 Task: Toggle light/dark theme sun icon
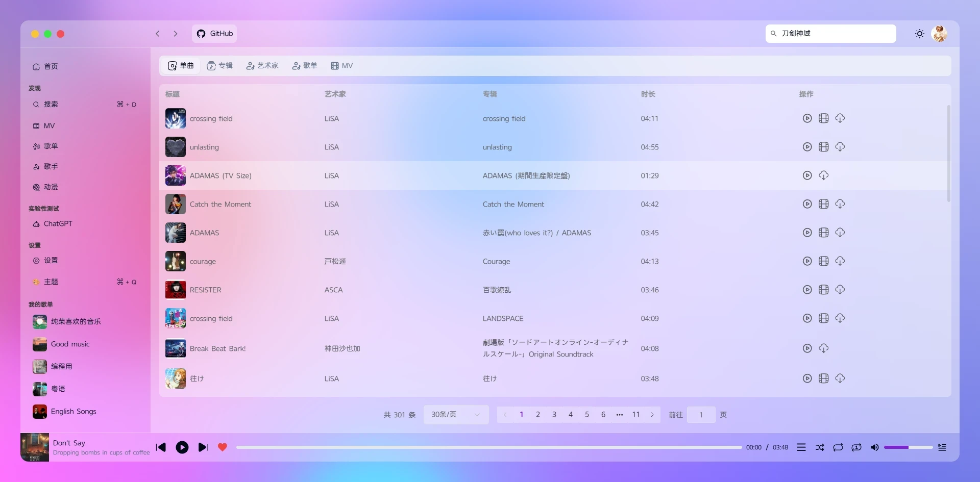pos(920,34)
